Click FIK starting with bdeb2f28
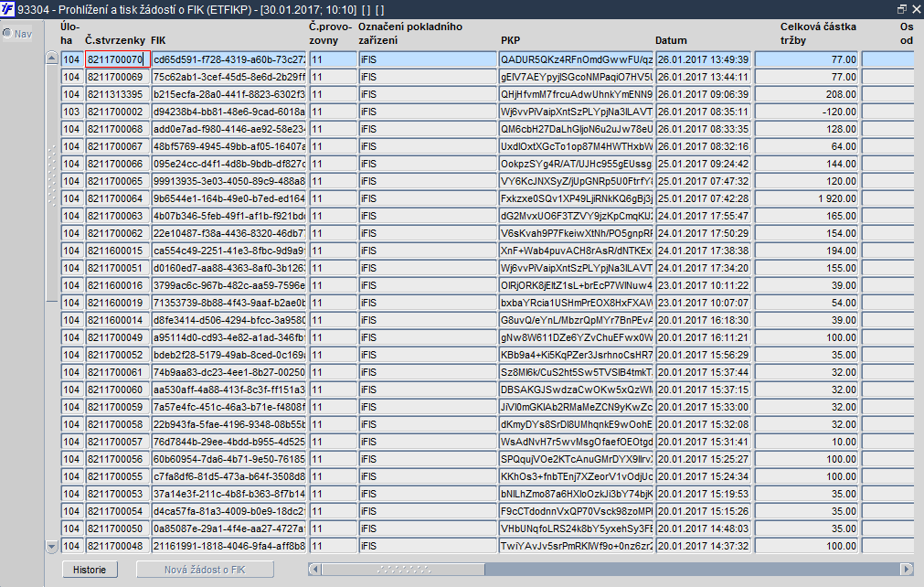Screen dimensions: 924x587 click(229, 355)
